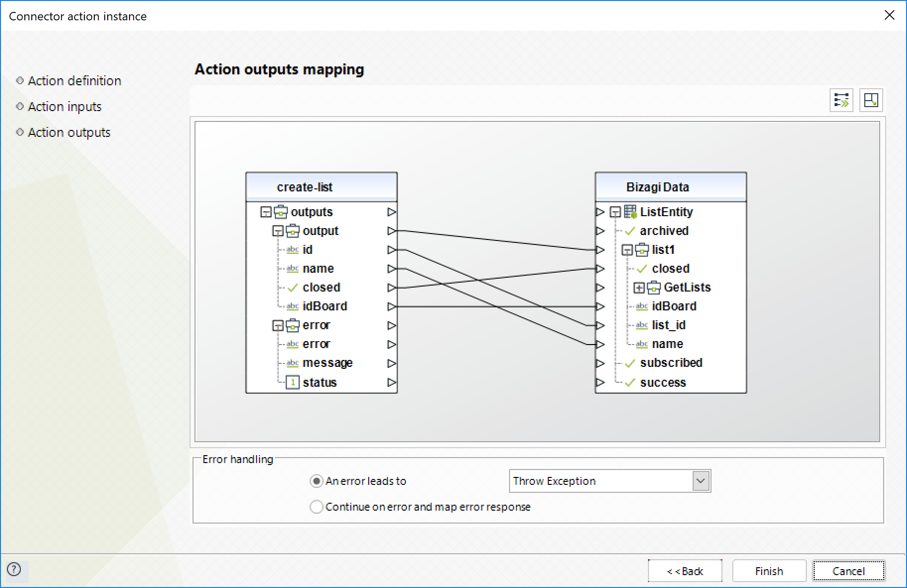This screenshot has width=907, height=588.
Task: Select the message field under error
Action: (x=327, y=363)
